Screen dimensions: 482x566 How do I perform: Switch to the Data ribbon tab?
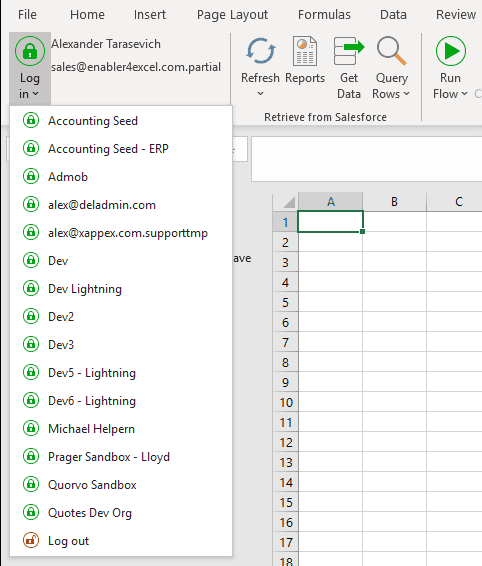coord(393,15)
